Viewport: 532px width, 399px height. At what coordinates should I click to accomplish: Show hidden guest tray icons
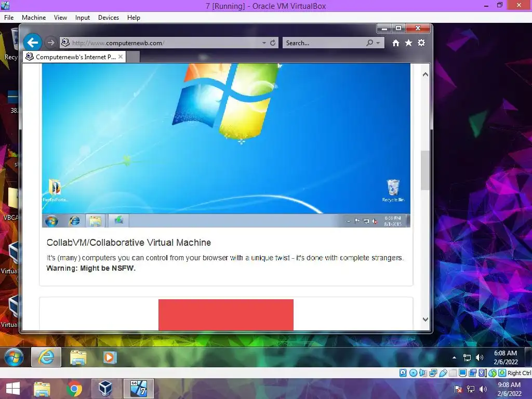click(x=454, y=357)
